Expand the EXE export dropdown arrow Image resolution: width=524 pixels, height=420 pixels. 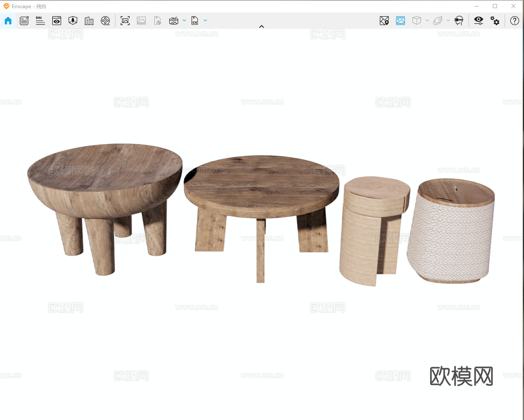(205, 20)
